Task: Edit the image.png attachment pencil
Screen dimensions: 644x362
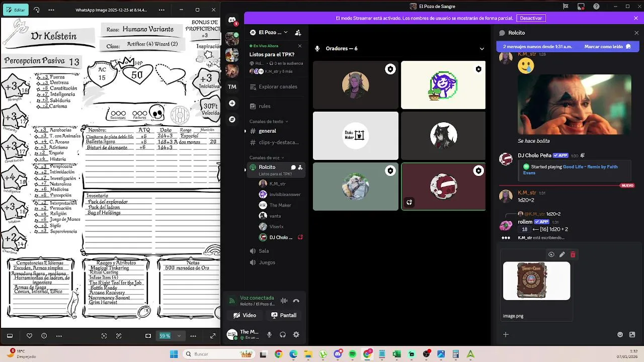Action: pos(562,254)
